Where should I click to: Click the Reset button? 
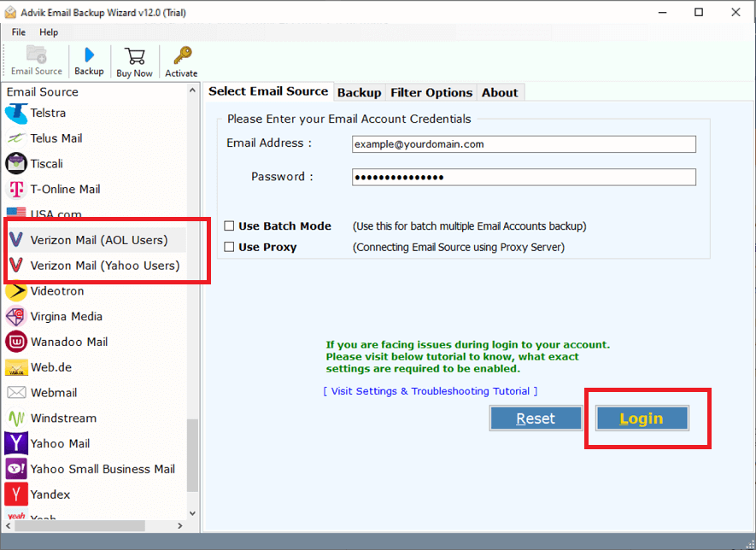536,418
